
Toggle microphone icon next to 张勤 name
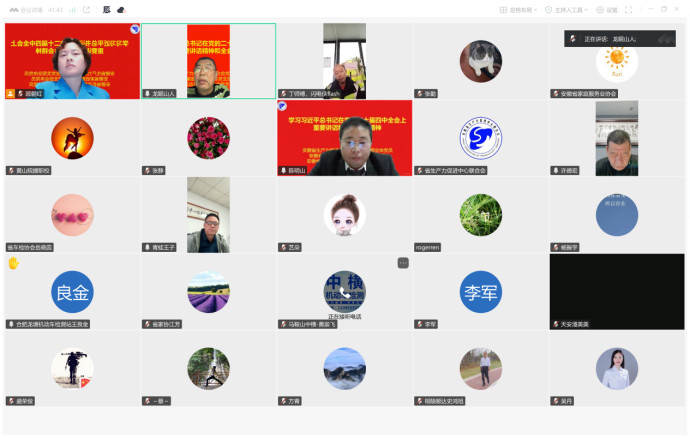click(420, 94)
